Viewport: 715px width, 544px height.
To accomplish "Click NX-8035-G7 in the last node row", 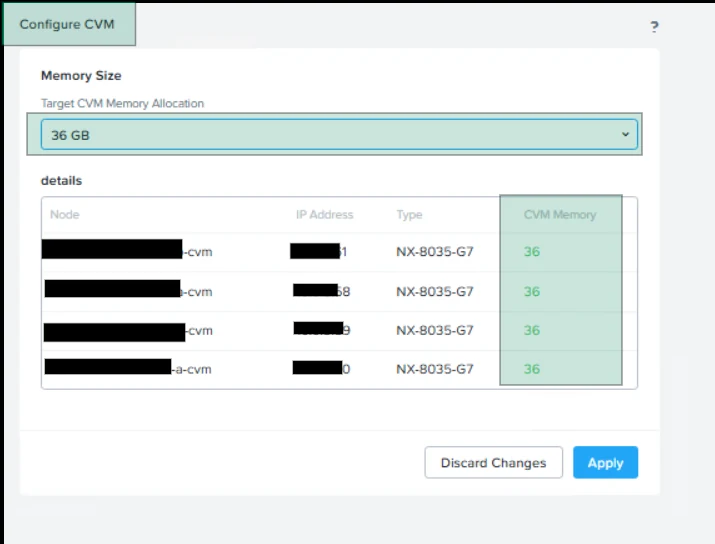I will coord(435,369).
